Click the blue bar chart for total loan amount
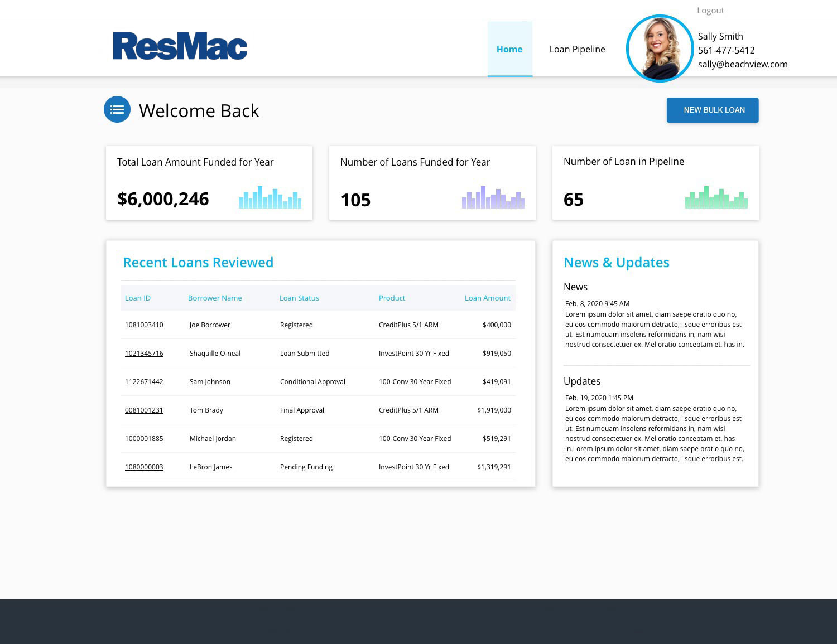Viewport: 837px width, 644px height. [x=270, y=197]
